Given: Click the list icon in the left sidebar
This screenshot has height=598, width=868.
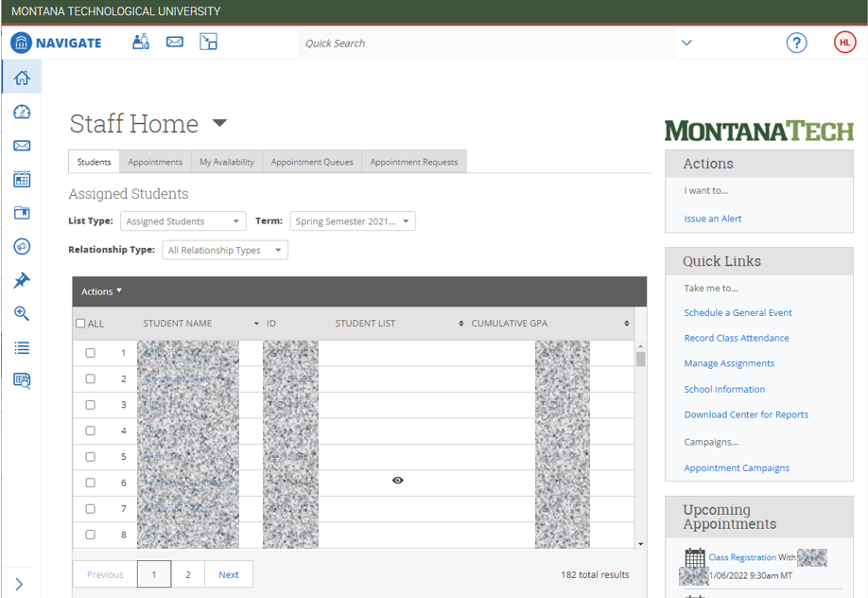Looking at the screenshot, I should (x=22, y=348).
